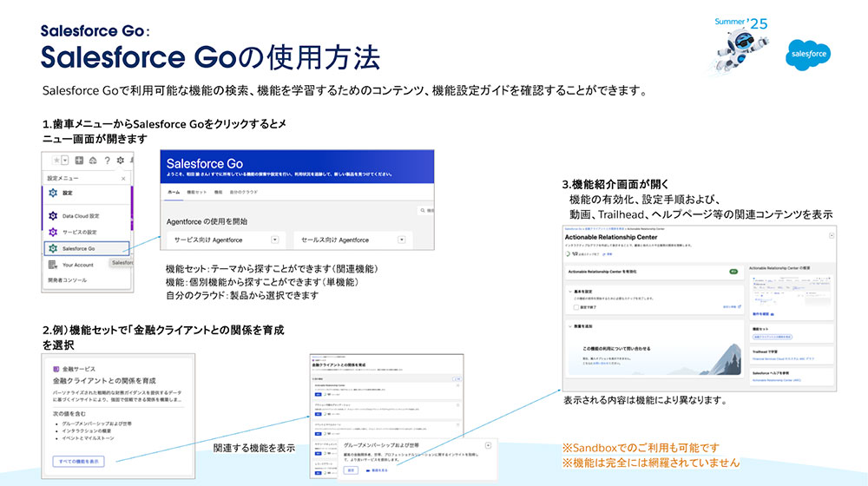Click the search field on Salesforce Go home
This screenshot has width=868, height=486.
pyautogui.click(x=426, y=210)
